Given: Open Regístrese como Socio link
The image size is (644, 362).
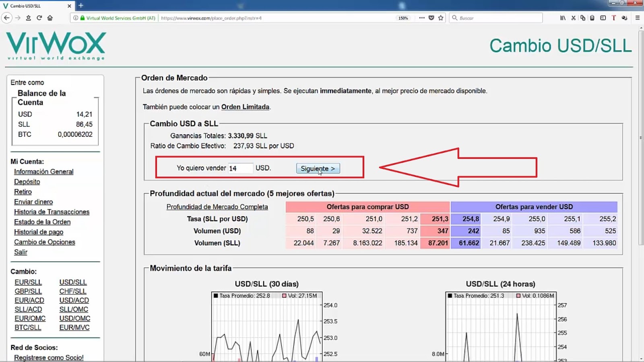Looking at the screenshot, I should pyautogui.click(x=49, y=358).
